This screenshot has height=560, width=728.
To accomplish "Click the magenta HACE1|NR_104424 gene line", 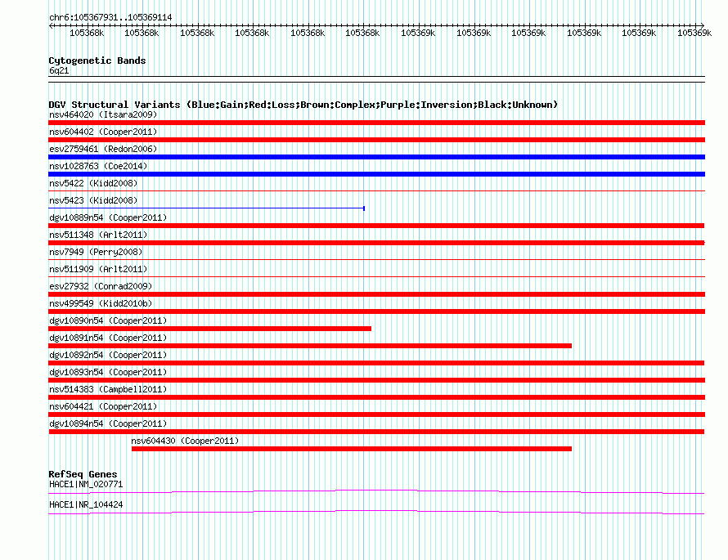I will pyautogui.click(x=376, y=513).
